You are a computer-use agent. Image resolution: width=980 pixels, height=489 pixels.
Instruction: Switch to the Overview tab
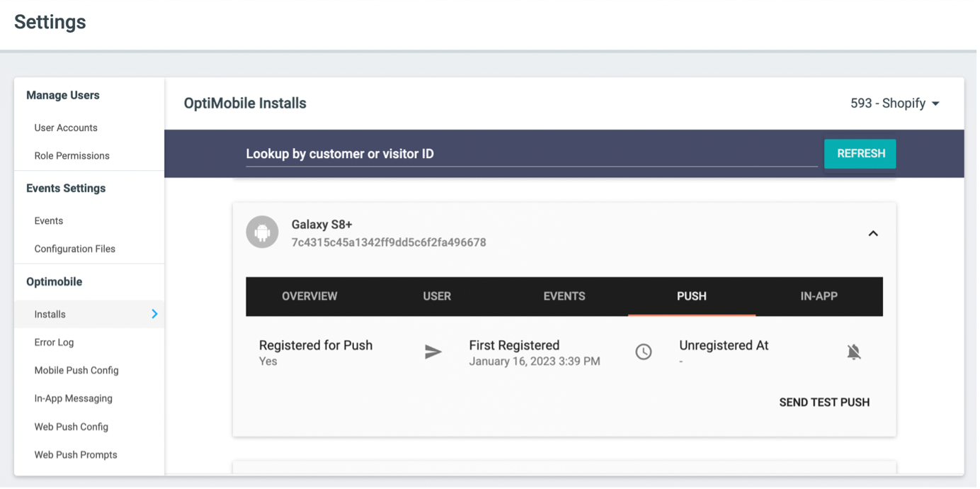point(309,296)
